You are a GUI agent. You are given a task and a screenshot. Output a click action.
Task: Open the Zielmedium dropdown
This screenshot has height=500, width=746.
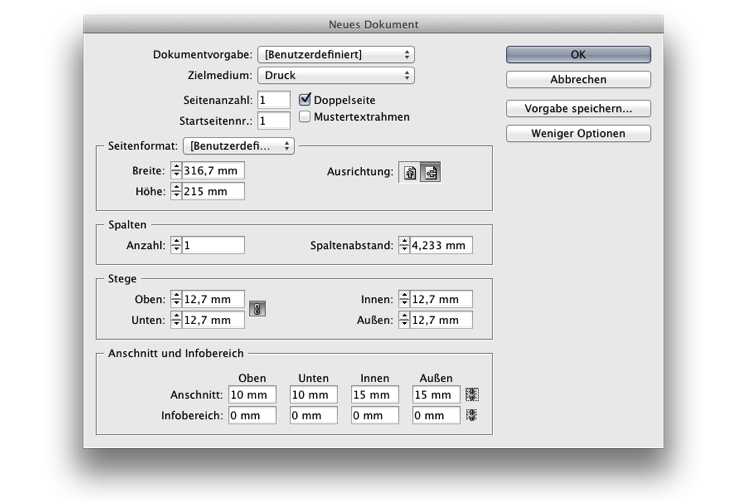(x=335, y=75)
